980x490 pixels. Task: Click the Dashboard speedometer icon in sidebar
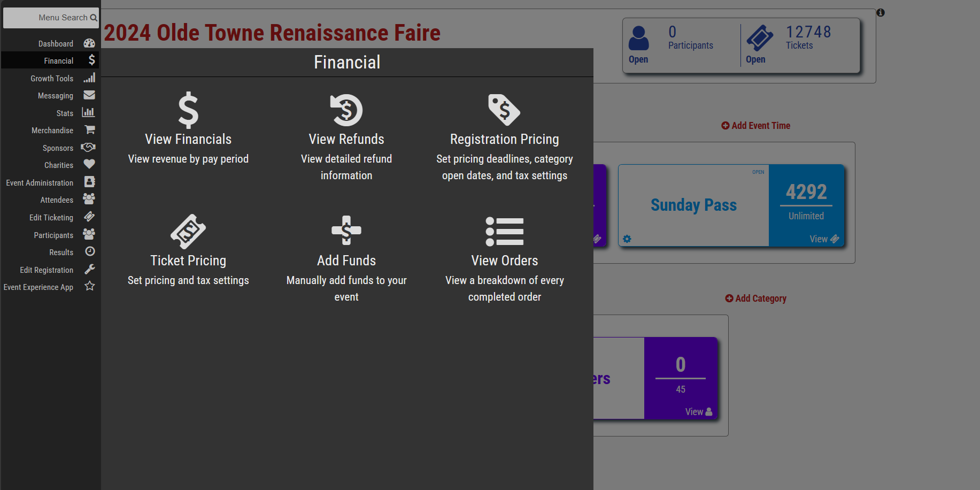89,43
